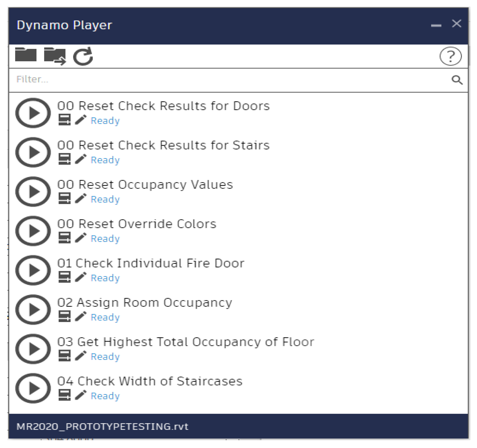Play the 01 Check Individual Fire Door script
Viewport: 477px width, 448px height.
33,270
